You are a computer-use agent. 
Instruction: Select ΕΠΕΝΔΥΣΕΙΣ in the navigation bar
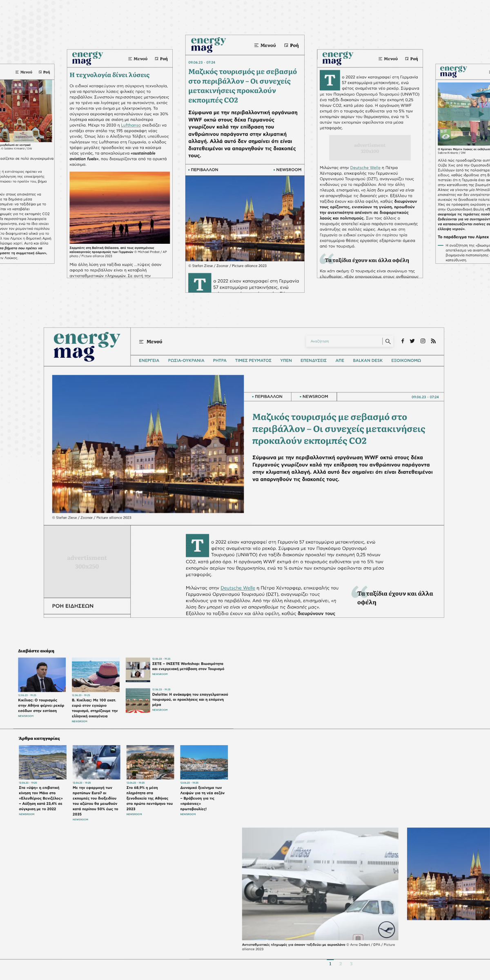(x=314, y=361)
